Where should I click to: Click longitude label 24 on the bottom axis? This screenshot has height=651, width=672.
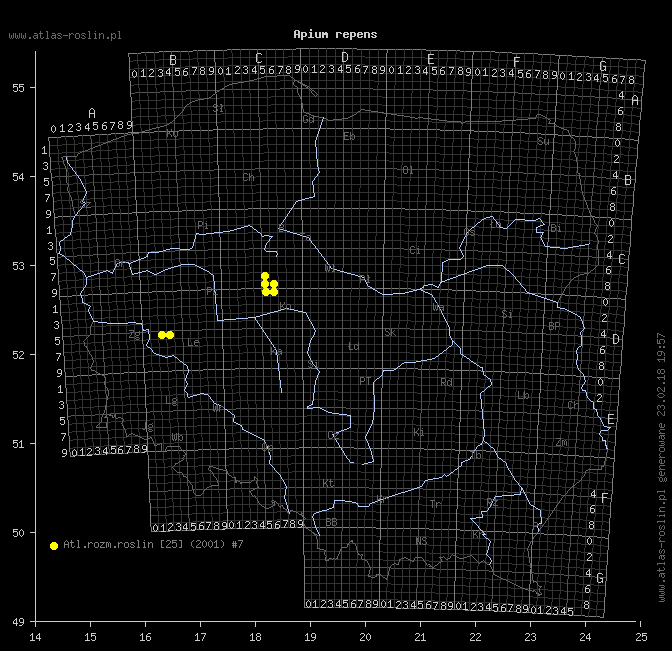click(585, 637)
